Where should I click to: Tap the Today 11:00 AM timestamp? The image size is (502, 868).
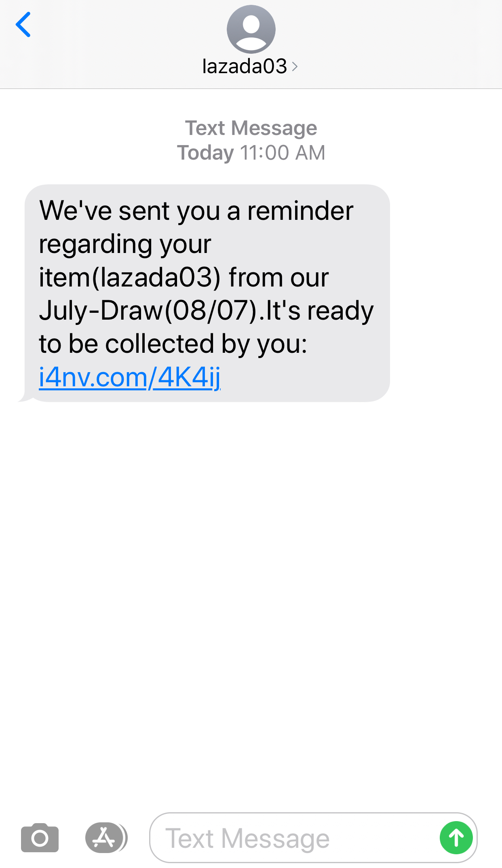click(x=251, y=153)
